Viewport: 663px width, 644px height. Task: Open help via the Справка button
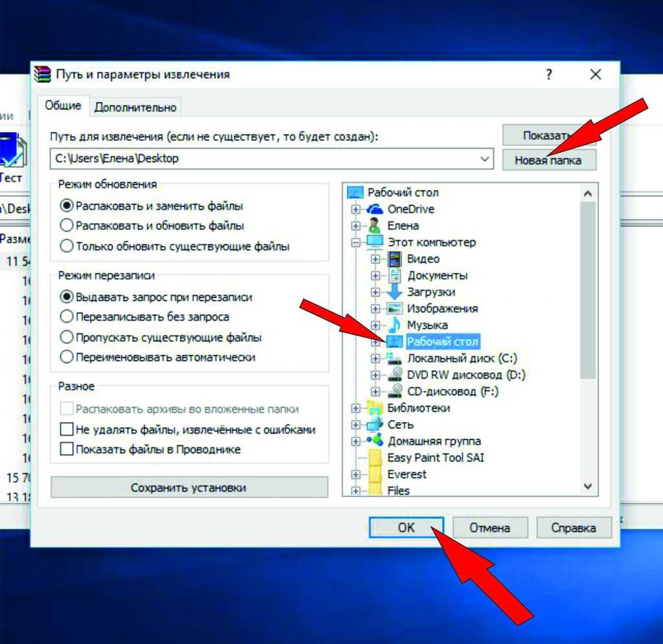(574, 527)
